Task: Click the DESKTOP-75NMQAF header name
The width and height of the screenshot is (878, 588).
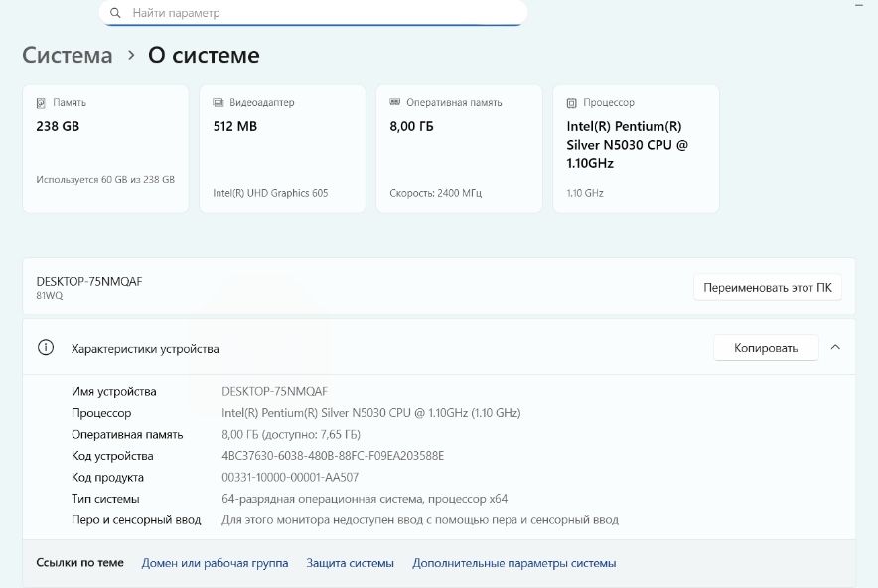Action: (89, 282)
